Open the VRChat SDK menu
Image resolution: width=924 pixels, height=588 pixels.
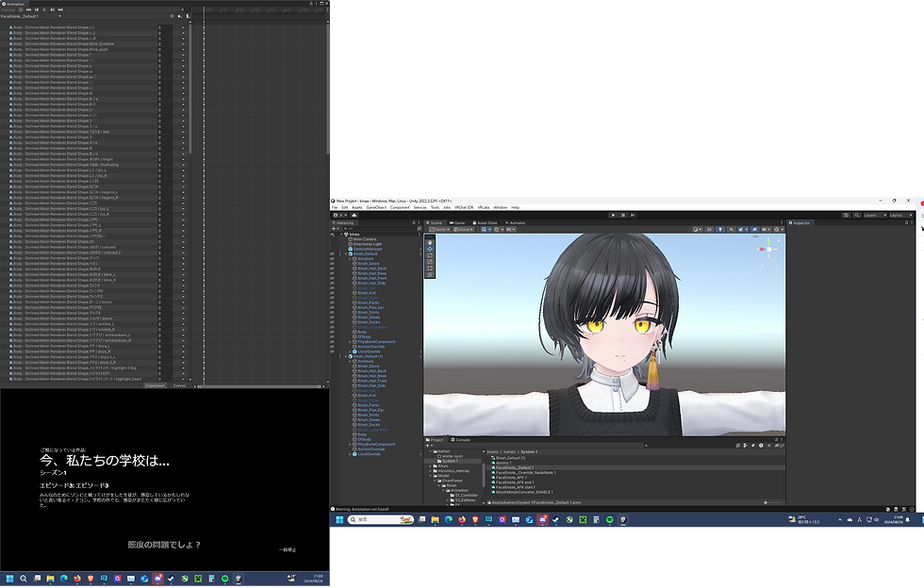point(464,207)
